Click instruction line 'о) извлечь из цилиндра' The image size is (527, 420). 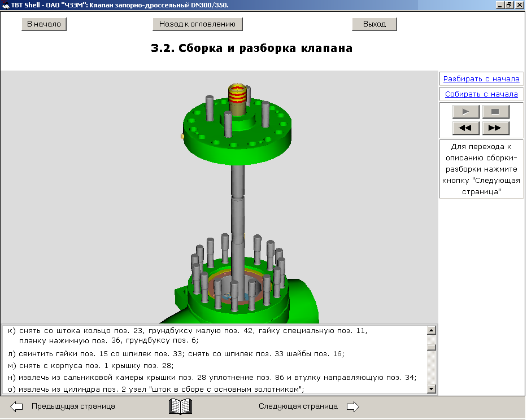pyautogui.click(x=156, y=390)
